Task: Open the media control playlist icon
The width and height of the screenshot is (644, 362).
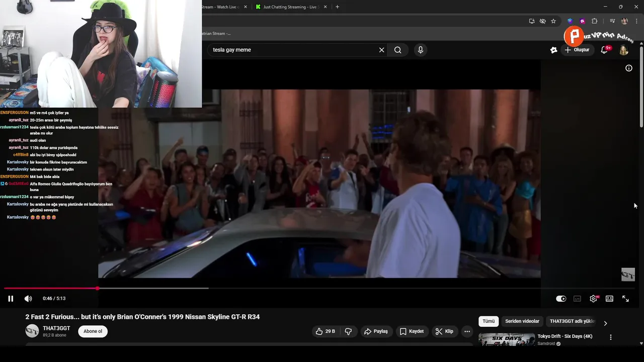Action: pos(612,21)
